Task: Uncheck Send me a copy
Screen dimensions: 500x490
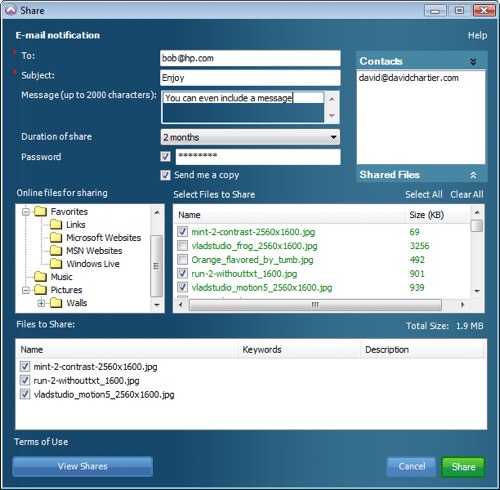Action: click(165, 175)
